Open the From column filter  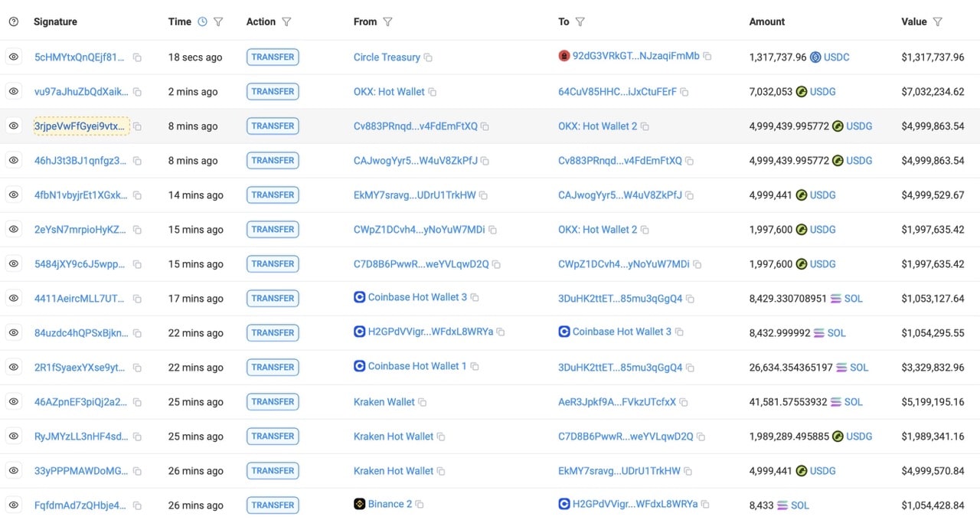(x=387, y=21)
